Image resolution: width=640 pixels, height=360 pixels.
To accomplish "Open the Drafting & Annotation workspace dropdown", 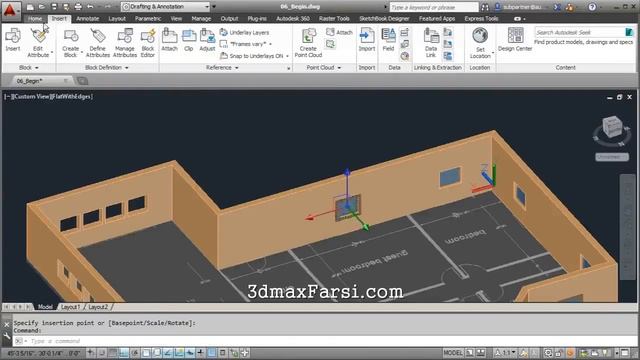I will click(166, 7).
